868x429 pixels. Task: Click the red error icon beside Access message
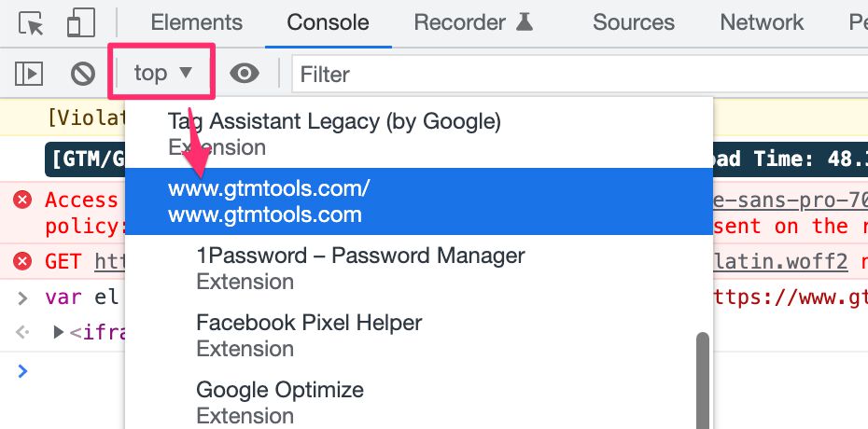coord(22,200)
